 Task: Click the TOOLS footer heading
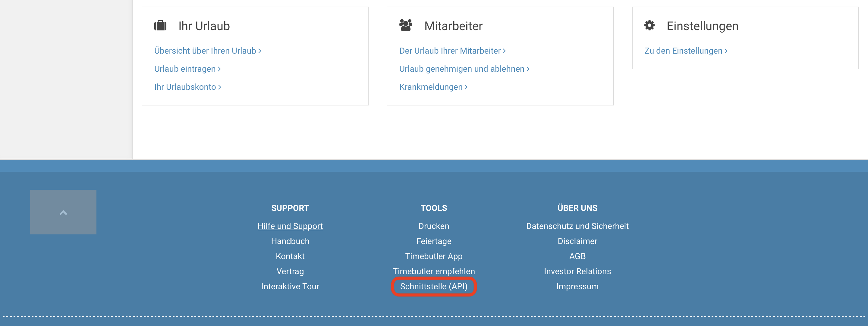pos(434,208)
